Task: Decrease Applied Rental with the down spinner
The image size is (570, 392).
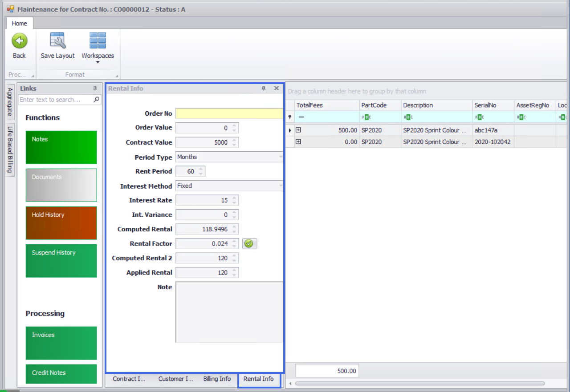Action: [235, 275]
